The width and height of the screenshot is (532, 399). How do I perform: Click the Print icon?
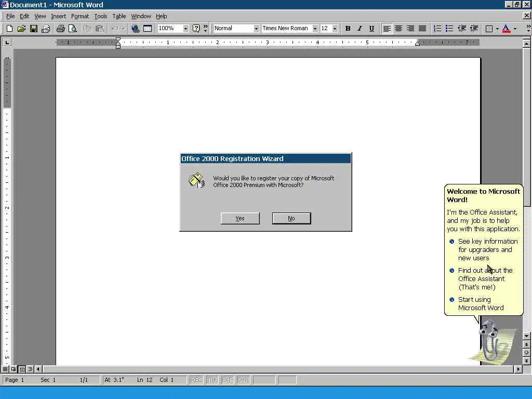click(x=60, y=29)
